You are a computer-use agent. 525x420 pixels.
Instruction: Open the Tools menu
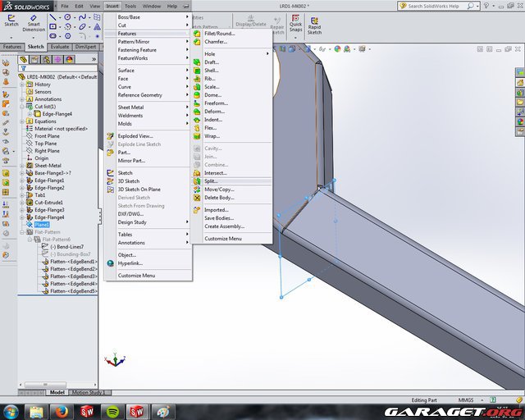(x=130, y=6)
